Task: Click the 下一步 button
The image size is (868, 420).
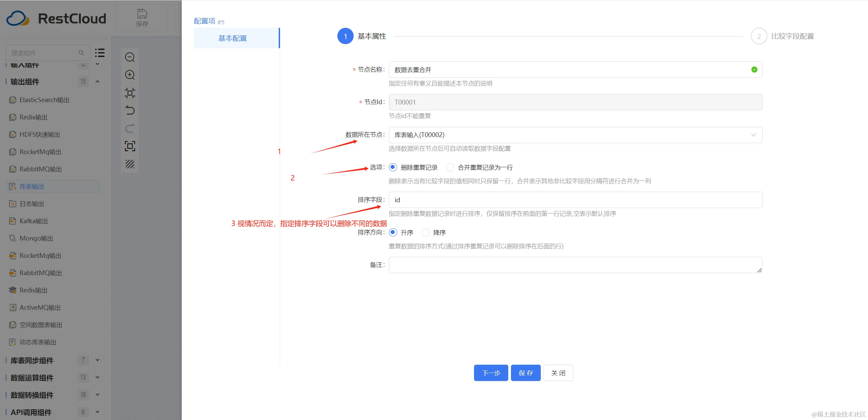Action: click(491, 373)
